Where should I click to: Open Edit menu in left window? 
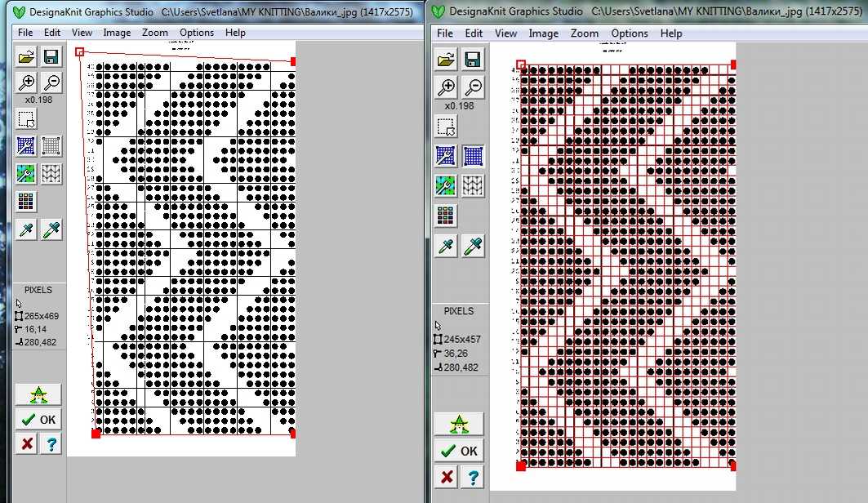coord(52,33)
